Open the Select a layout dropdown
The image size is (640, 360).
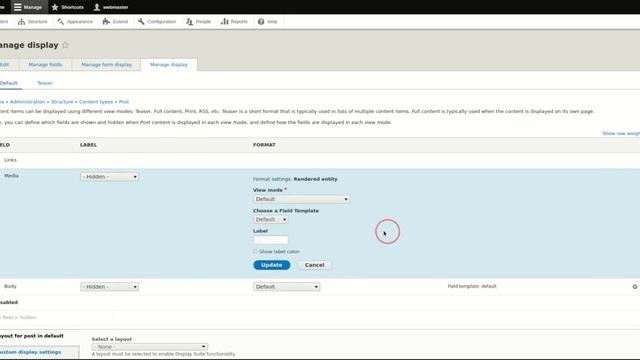tap(150, 347)
